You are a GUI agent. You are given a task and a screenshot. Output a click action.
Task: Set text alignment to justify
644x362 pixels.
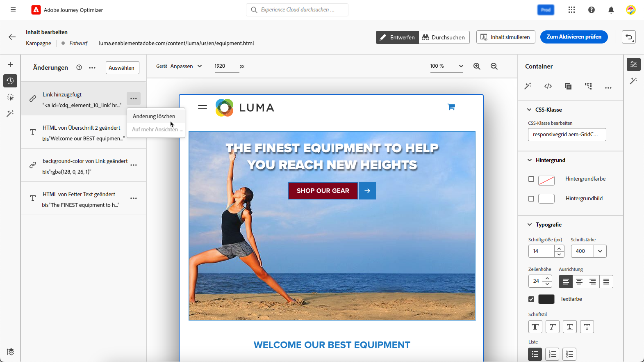[606, 282]
